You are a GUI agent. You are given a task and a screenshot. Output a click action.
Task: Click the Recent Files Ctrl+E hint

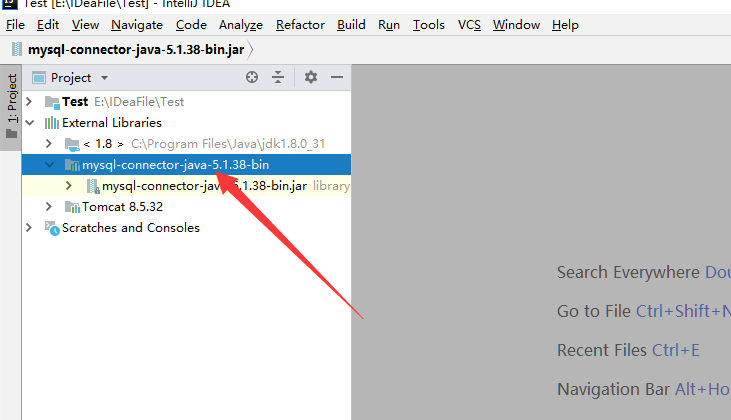coord(628,350)
